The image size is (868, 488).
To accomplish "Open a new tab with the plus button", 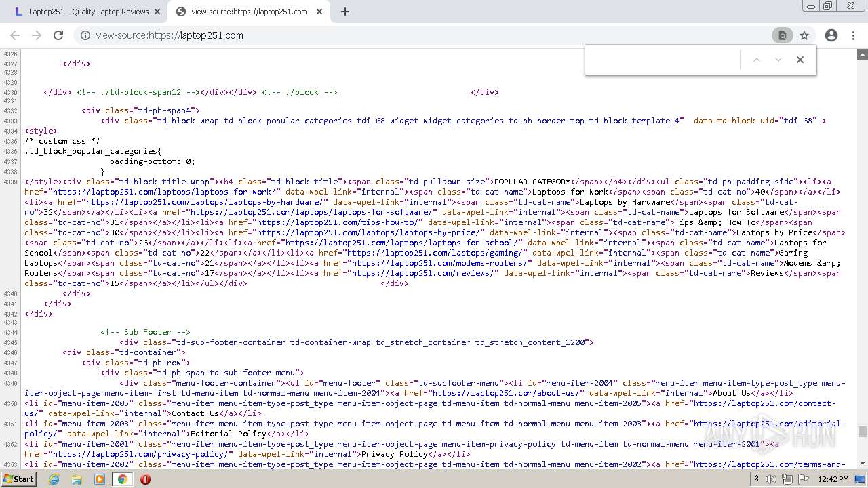I will click(x=345, y=12).
